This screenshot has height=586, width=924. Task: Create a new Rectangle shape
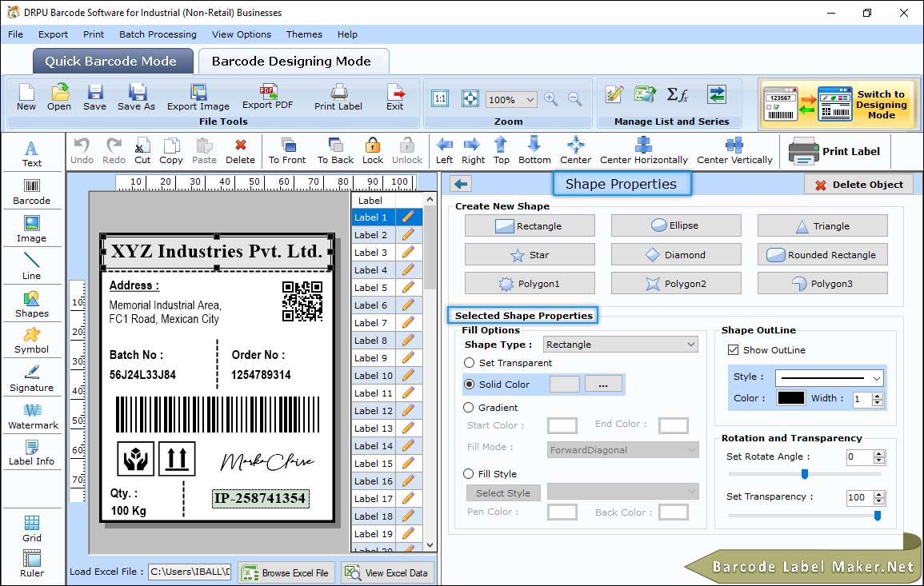[530, 225]
